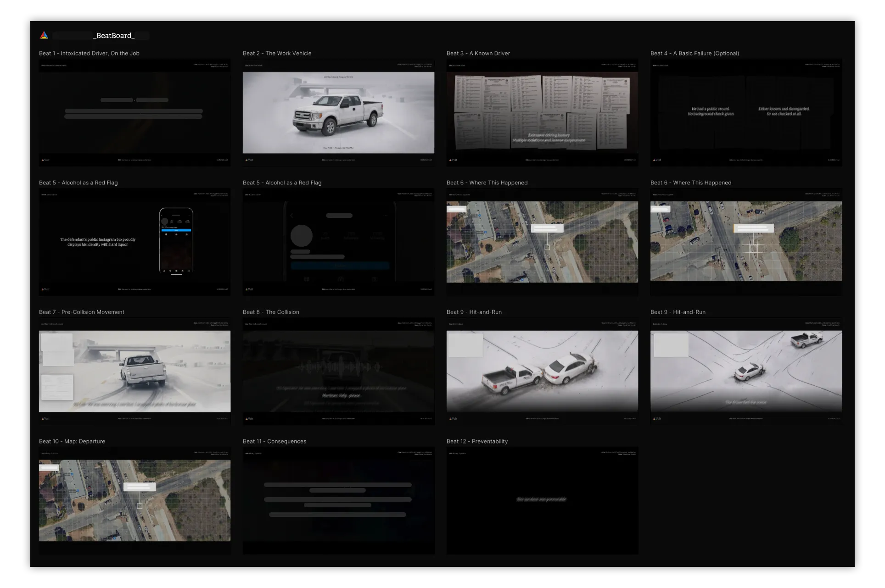Viewport: 885px width, 588px height.
Task: Open the Beat 3 - A Known Driver thumbnail
Action: 542,112
